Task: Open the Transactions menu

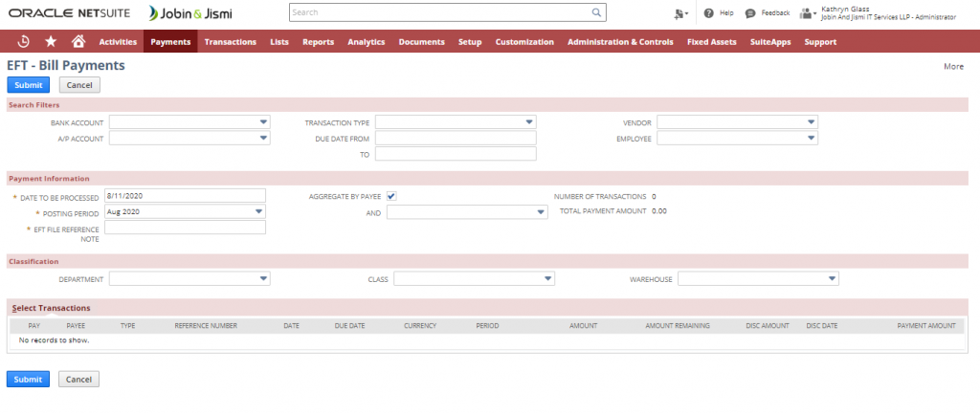Action: tap(230, 42)
